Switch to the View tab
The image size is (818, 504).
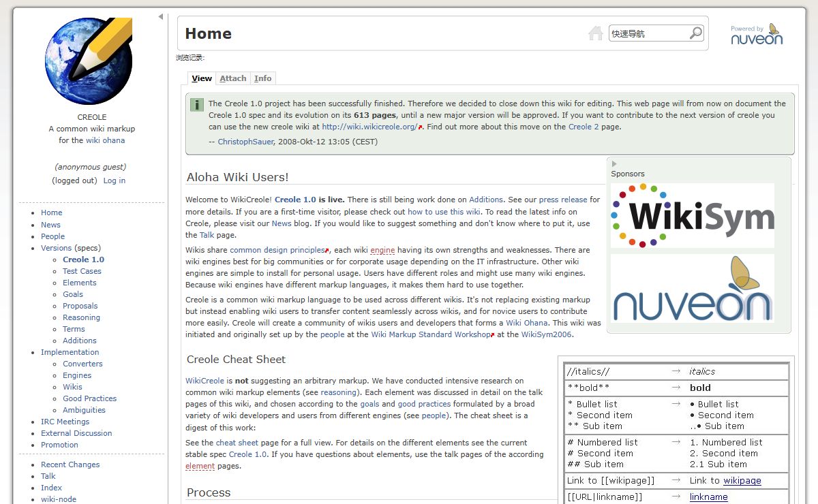[x=202, y=78]
